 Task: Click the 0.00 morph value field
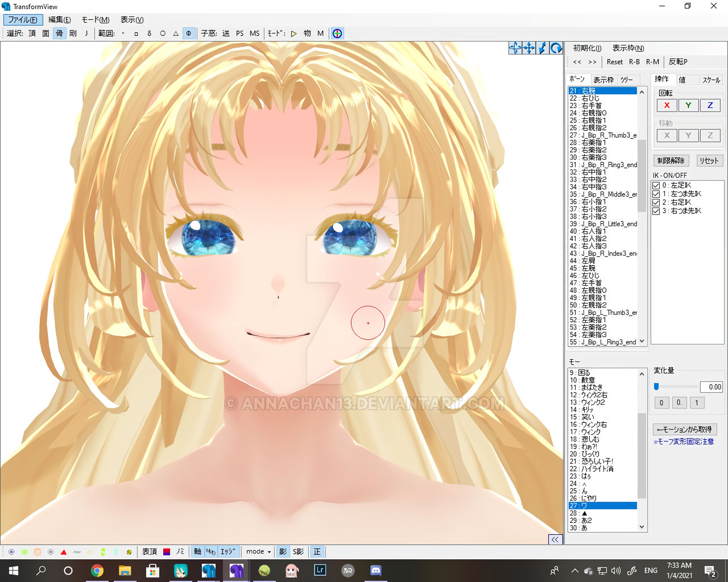point(711,386)
